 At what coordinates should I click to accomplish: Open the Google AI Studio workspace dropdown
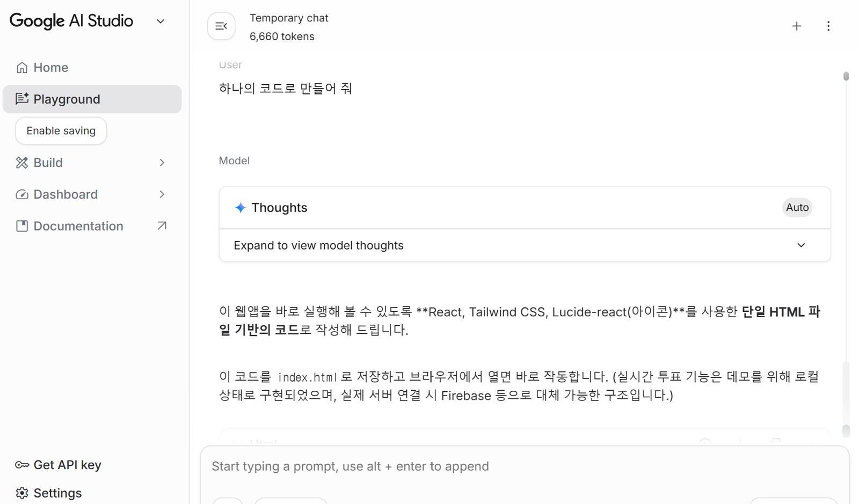click(160, 21)
